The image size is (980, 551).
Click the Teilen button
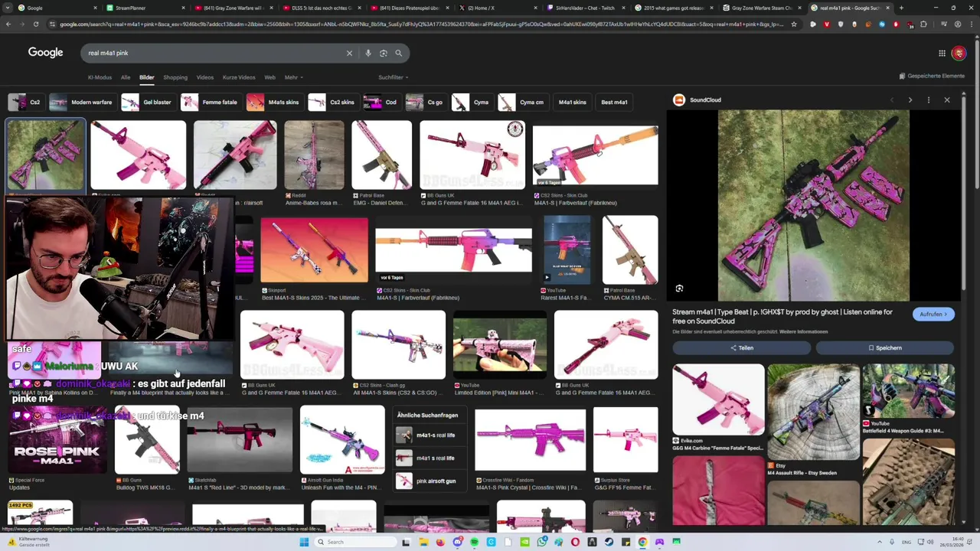point(741,348)
